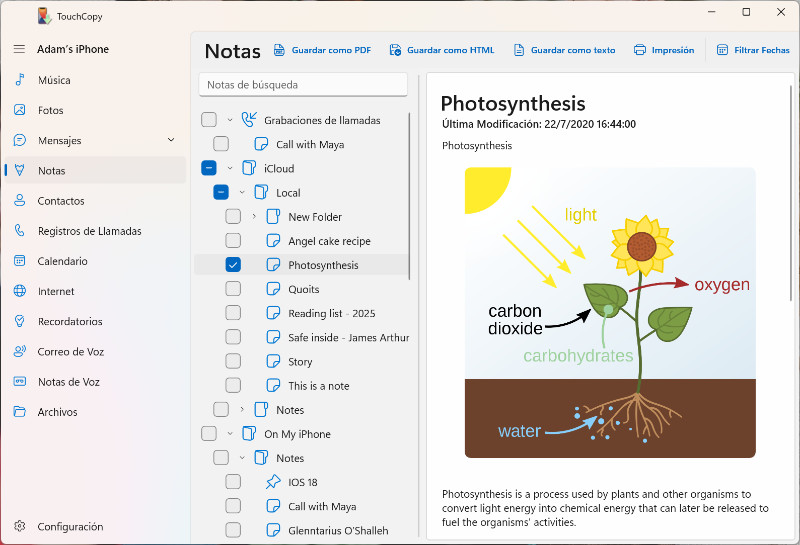Click the Recordatorios bulb icon

(19, 321)
